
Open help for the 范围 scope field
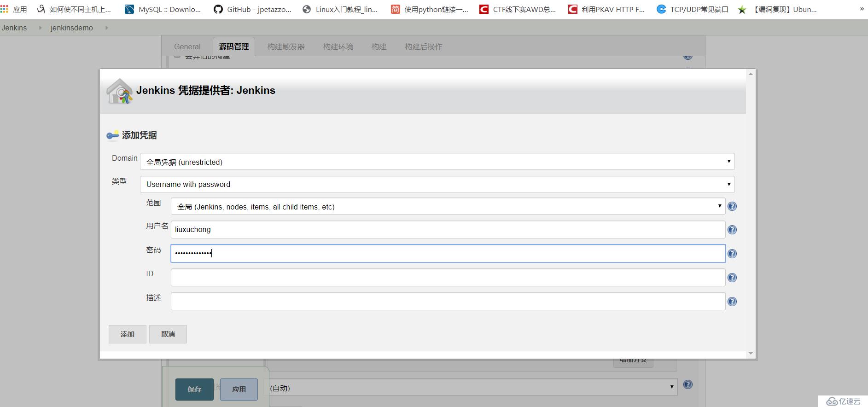732,206
